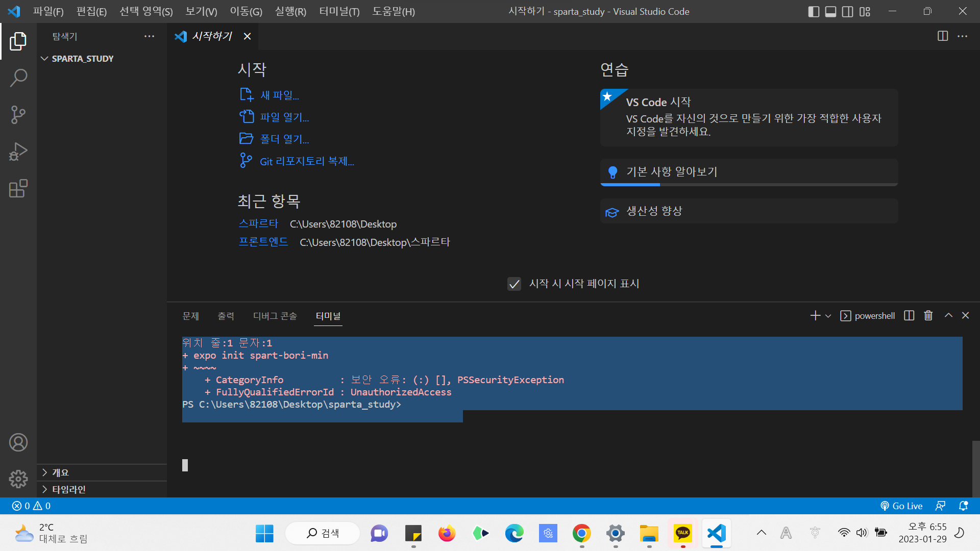Close the terminal panel
The width and height of the screenshot is (980, 551).
point(965,315)
